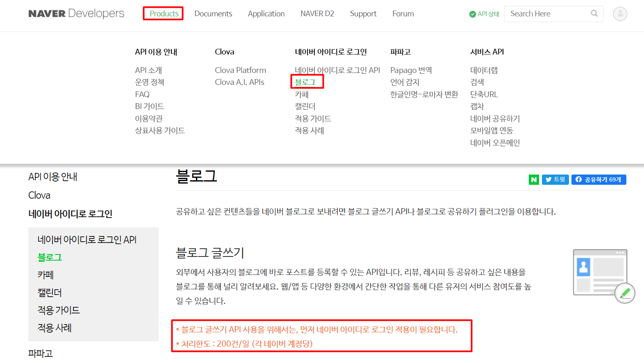This screenshot has width=644, height=363.
Task: Open 네이버 오픈메인 link
Action: click(x=495, y=143)
